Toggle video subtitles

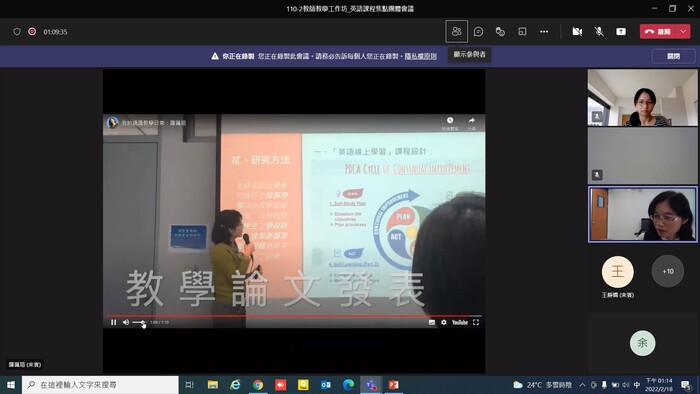point(432,322)
